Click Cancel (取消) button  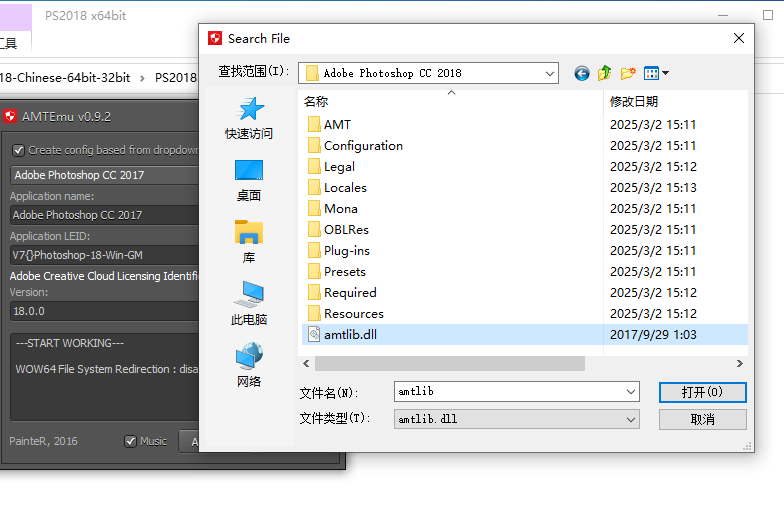pos(702,420)
